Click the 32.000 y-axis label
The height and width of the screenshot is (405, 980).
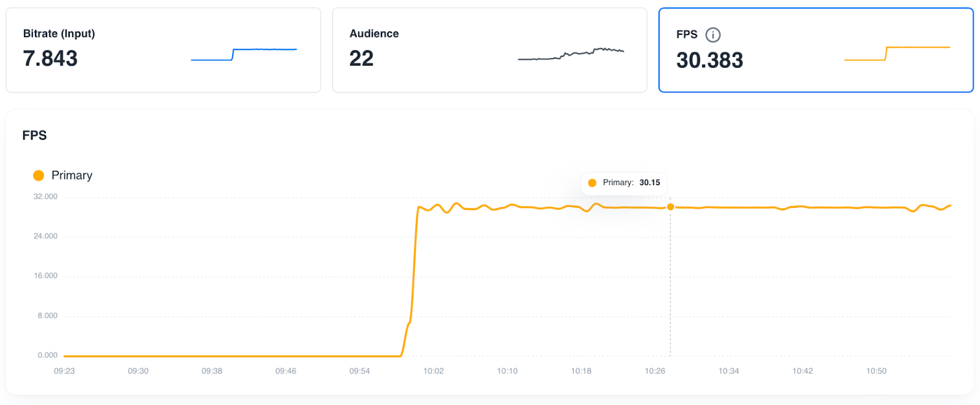[45, 197]
